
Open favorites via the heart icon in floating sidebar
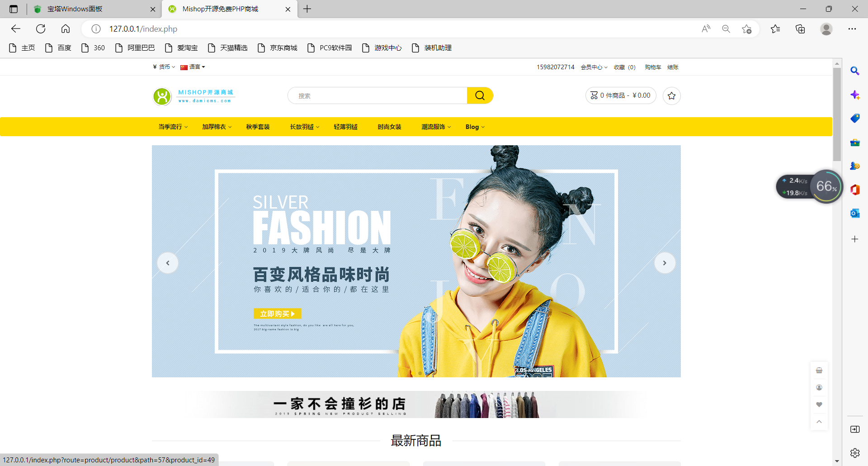click(x=819, y=404)
